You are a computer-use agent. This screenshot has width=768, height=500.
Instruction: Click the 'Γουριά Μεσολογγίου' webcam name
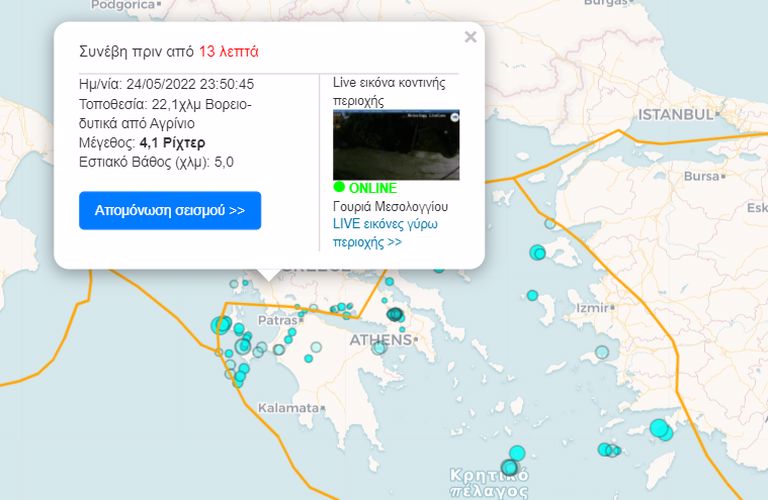pyautogui.click(x=390, y=206)
